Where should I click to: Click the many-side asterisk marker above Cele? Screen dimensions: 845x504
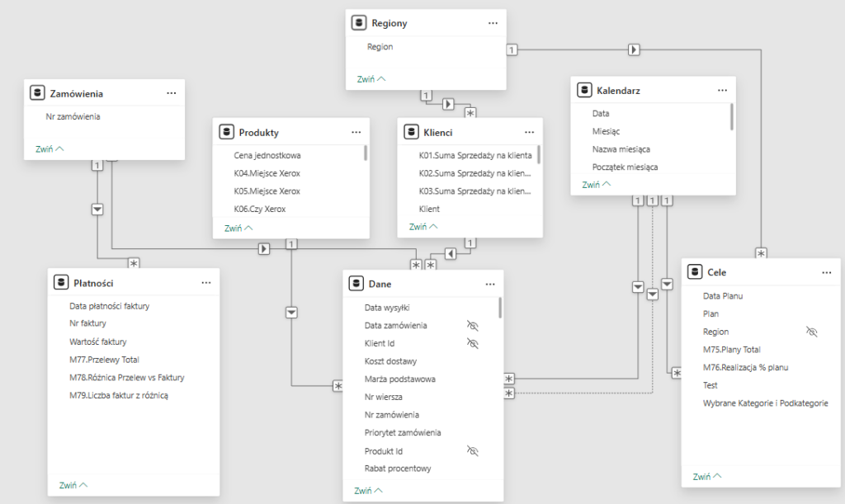tap(761, 253)
